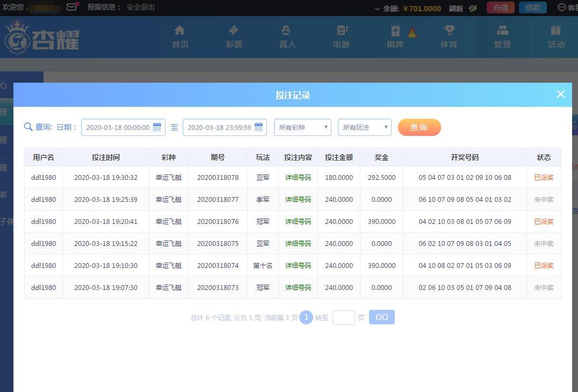Open the 棋牌 card games icon
Screen dimensions: 578x392
[x=396, y=31]
